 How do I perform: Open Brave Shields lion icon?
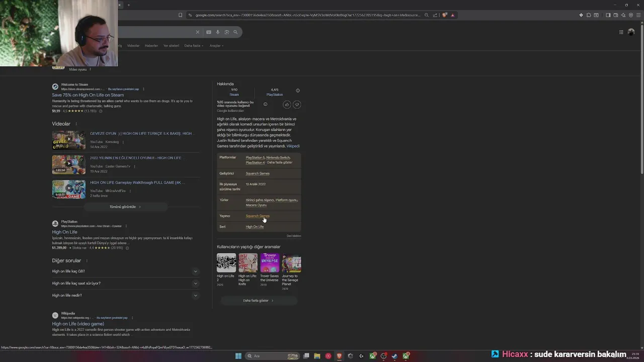pos(445,15)
